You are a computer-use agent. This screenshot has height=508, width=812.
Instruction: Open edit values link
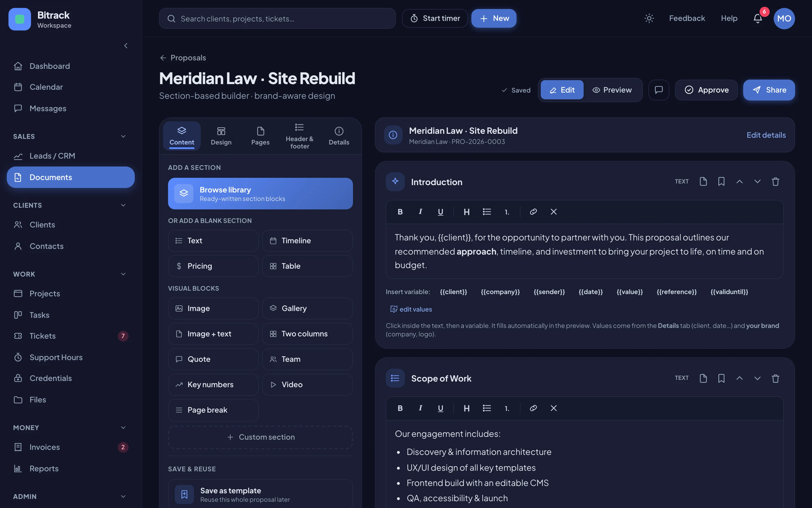pos(411,309)
